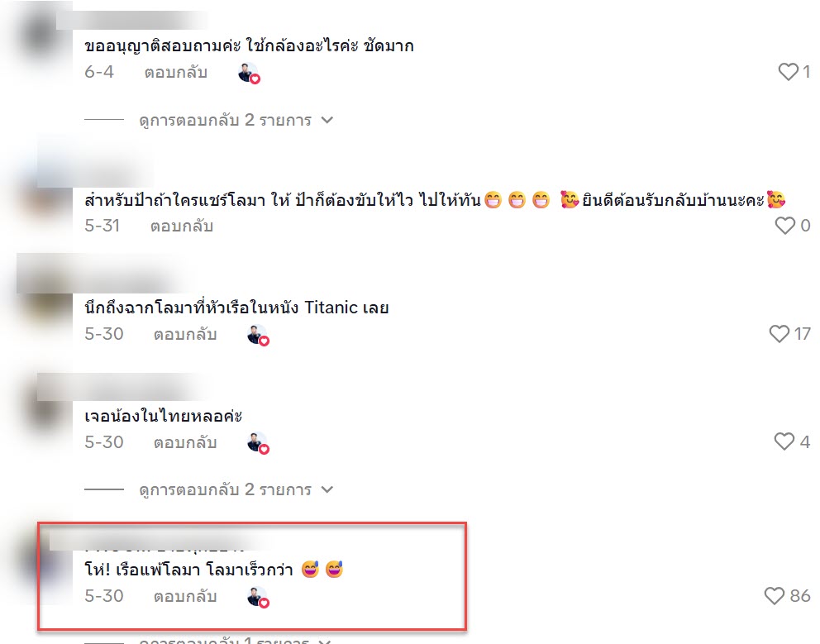Like the Titanic comment with 17 likes
820x644 pixels.
(779, 334)
